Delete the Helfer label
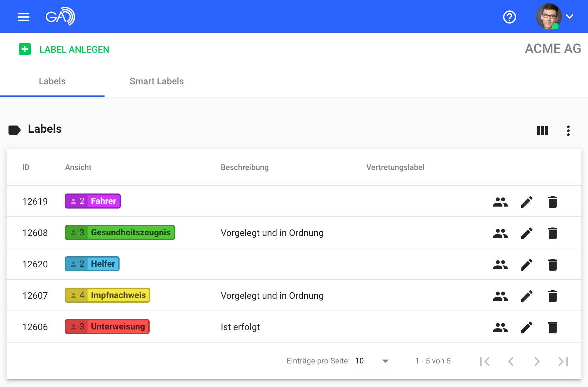The width and height of the screenshot is (588, 387). point(552,265)
